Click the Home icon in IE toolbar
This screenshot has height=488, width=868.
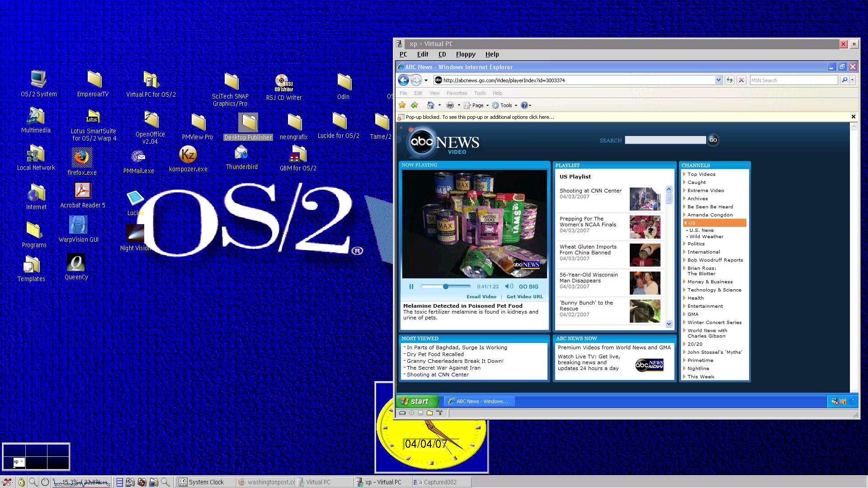click(x=430, y=105)
